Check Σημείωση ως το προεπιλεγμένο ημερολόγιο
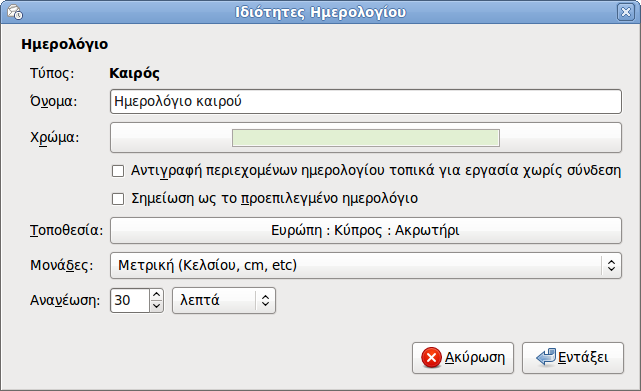Viewport: 641px width, 391px height. pos(118,199)
